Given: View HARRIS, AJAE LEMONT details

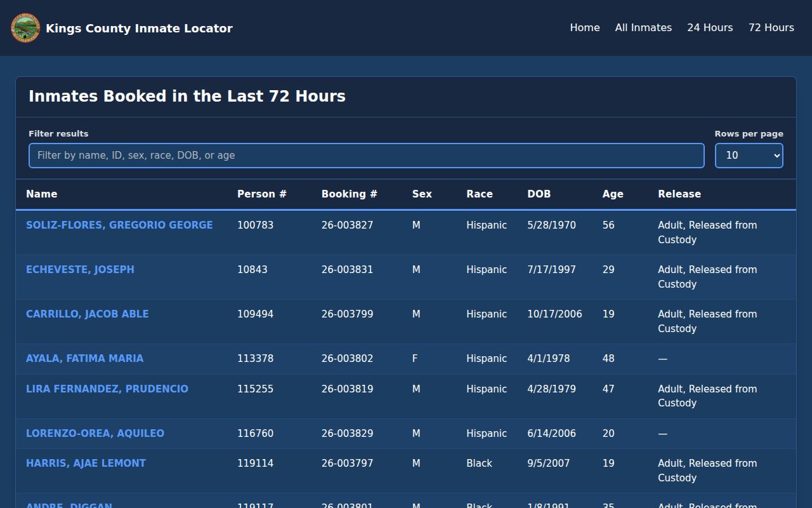Looking at the screenshot, I should pos(86,463).
